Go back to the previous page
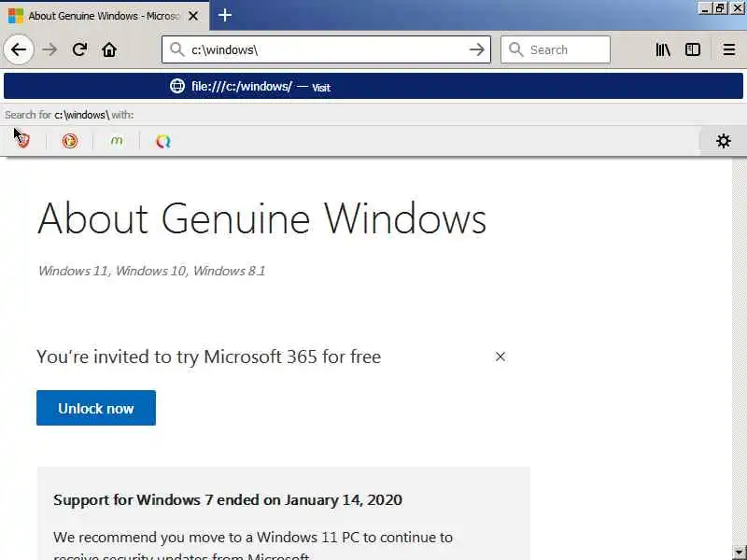Viewport: 747px width, 560px height. [x=19, y=49]
